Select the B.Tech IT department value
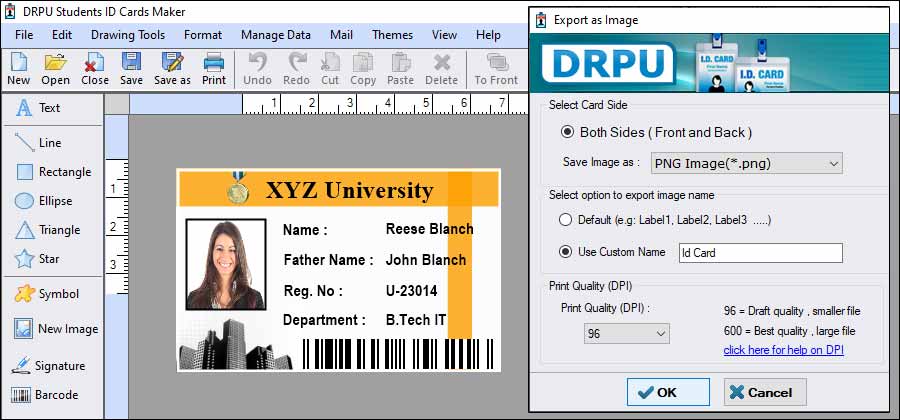The width and height of the screenshot is (900, 420). (416, 320)
